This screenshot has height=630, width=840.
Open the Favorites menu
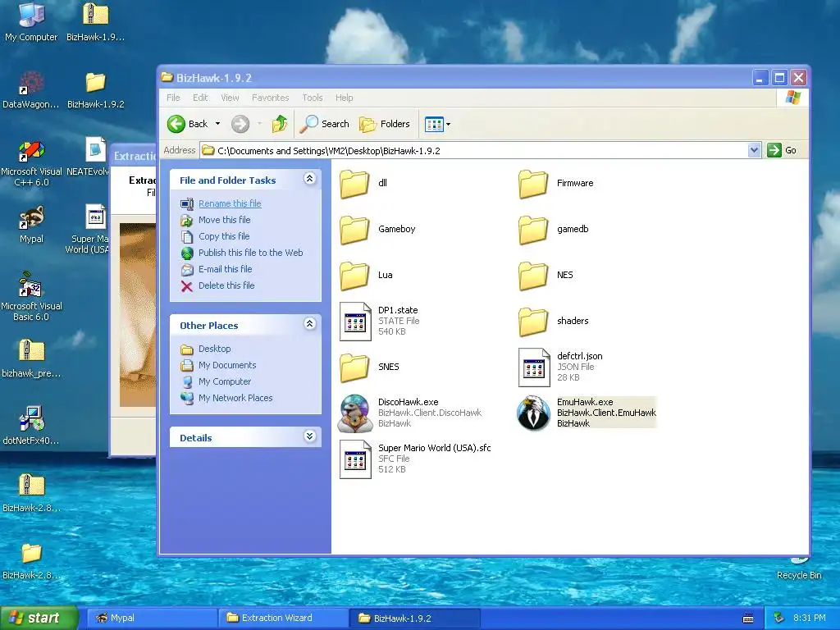tap(270, 98)
